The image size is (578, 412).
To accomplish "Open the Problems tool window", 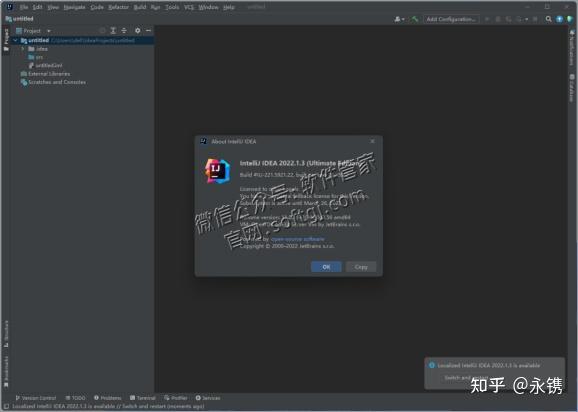I will tap(108, 398).
